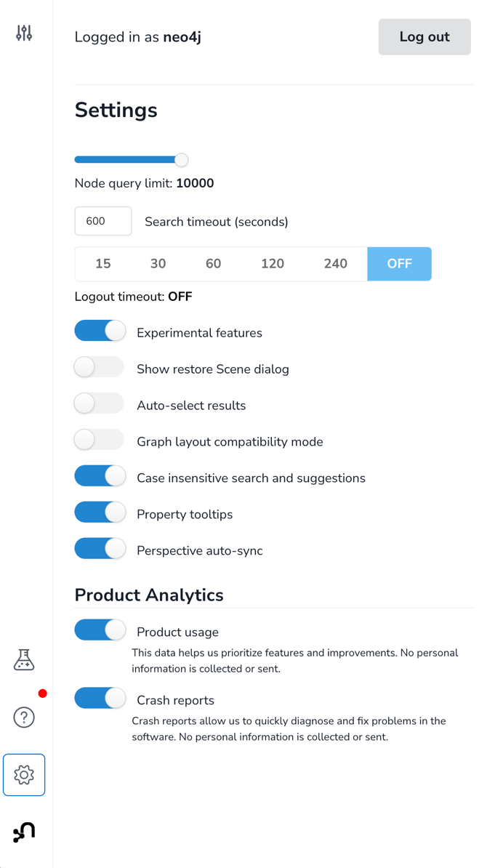Disable Perspective auto-sync
Viewport: 495px width, 868px height.
(x=100, y=548)
